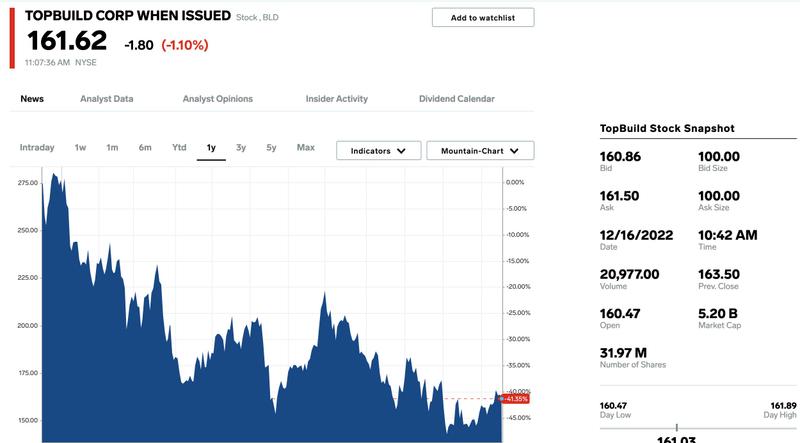
Task: Open the Analyst Opinions tab
Action: point(218,99)
